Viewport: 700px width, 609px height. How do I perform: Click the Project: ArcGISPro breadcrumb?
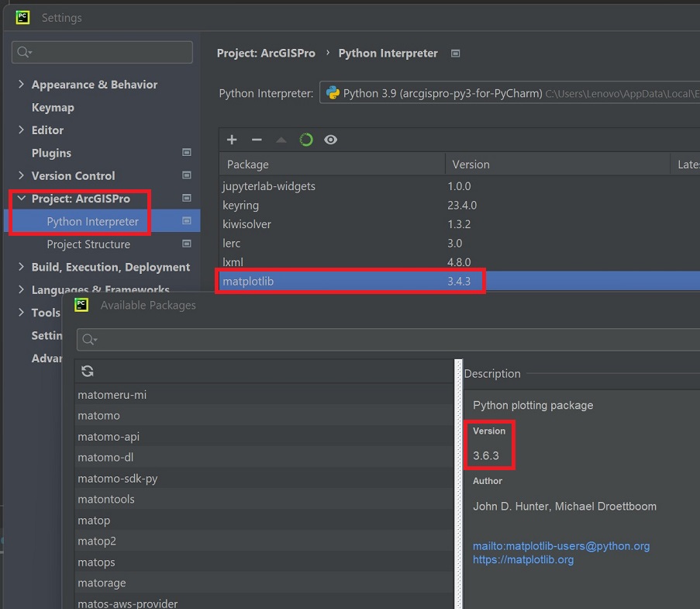coord(266,54)
